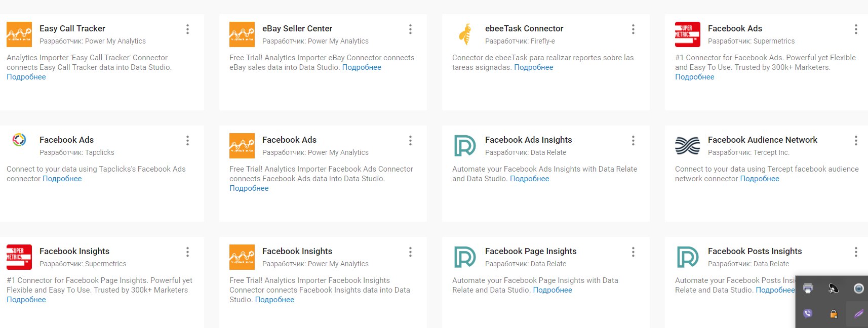Open Подробнее link on Facebook Page Insights
The width and height of the screenshot is (868, 328).
[553, 290]
